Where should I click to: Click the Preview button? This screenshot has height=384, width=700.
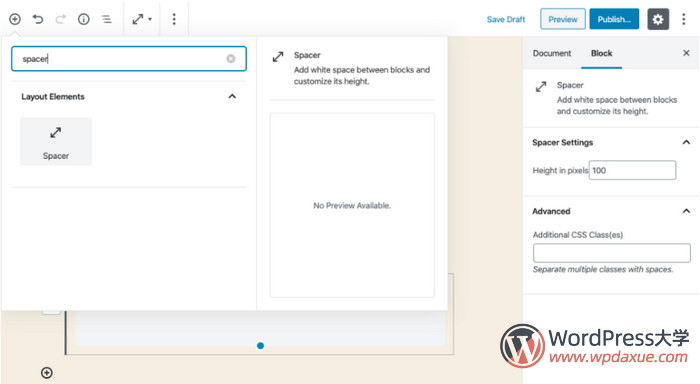[562, 19]
